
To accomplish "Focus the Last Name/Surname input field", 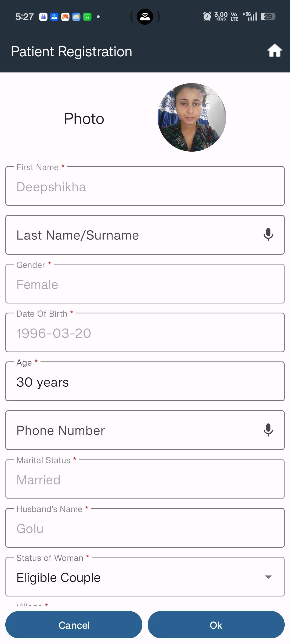I will (x=145, y=235).
